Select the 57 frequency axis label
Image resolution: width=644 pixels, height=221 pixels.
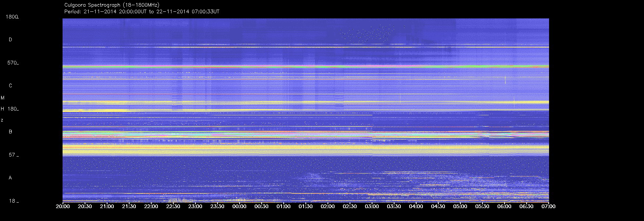[x=13, y=155]
